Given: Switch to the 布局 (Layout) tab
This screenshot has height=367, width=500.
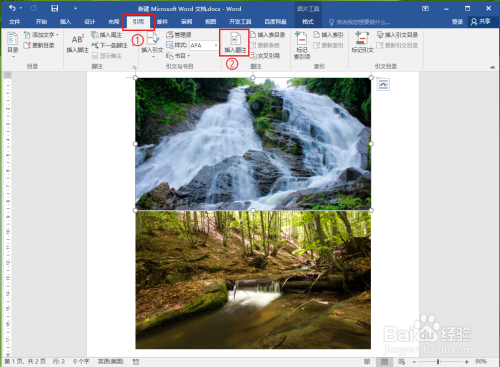Looking at the screenshot, I should click(x=114, y=22).
